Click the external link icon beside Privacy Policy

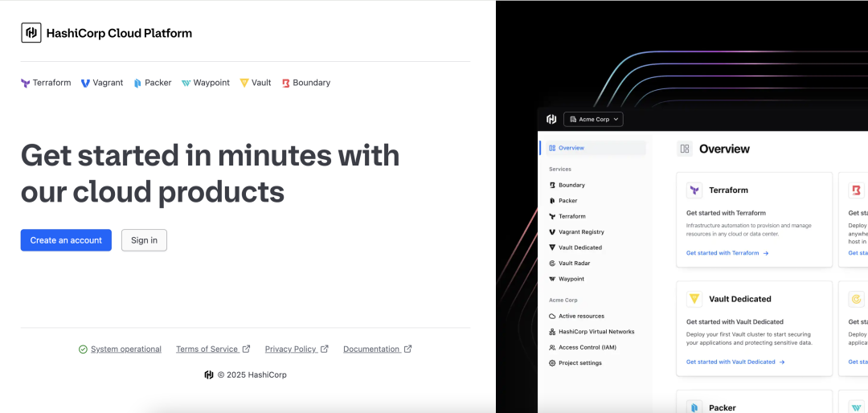coord(325,349)
